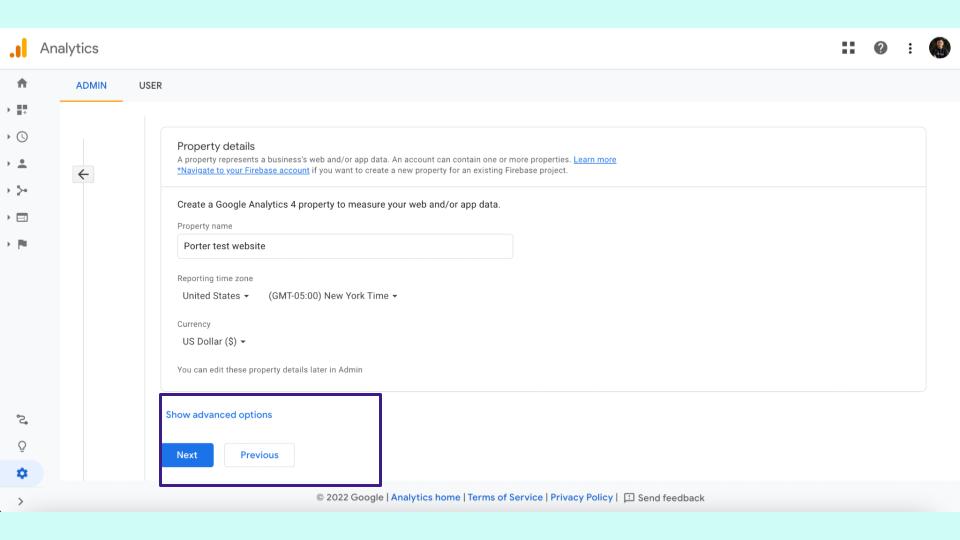Open the Analytics home footer link
Viewport: 960px width, 540px height.
click(x=426, y=497)
